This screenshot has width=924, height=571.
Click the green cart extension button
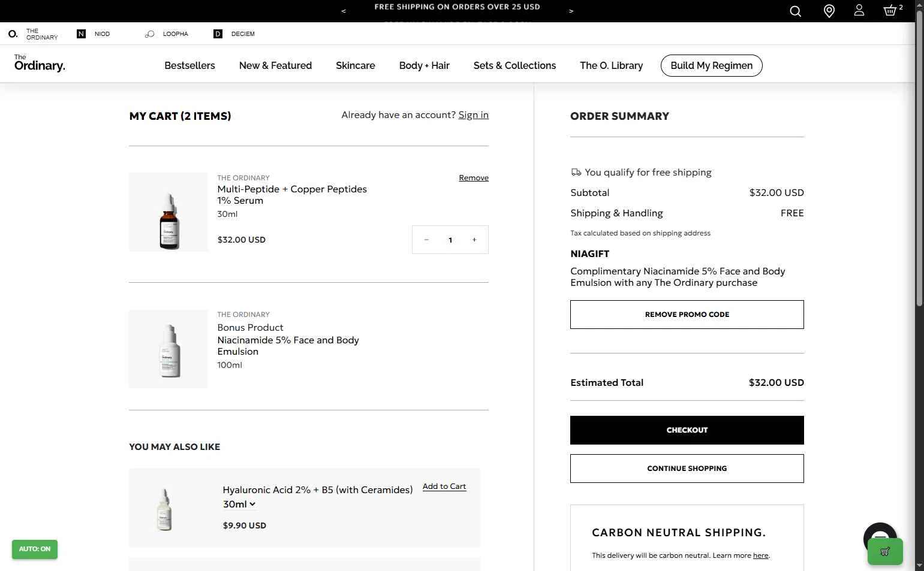pos(885,552)
